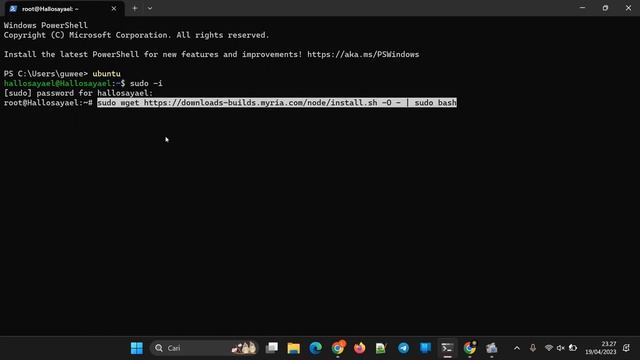
Task: Close the root@Hallosayael tab
Action: pos(113,9)
